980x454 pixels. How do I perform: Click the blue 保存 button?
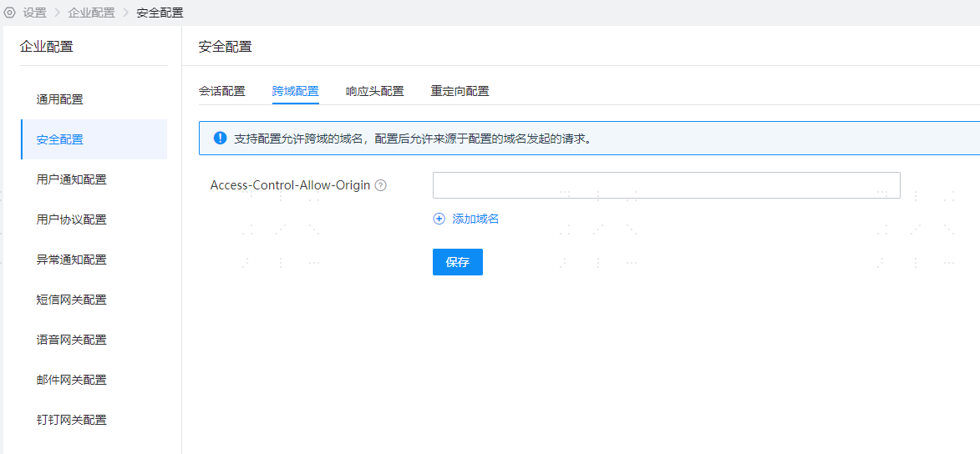[x=458, y=262]
